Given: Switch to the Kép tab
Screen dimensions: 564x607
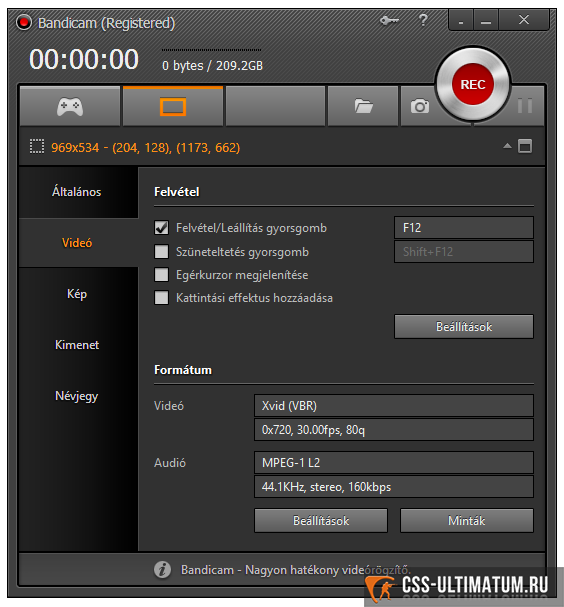Looking at the screenshot, I should 77,294.
